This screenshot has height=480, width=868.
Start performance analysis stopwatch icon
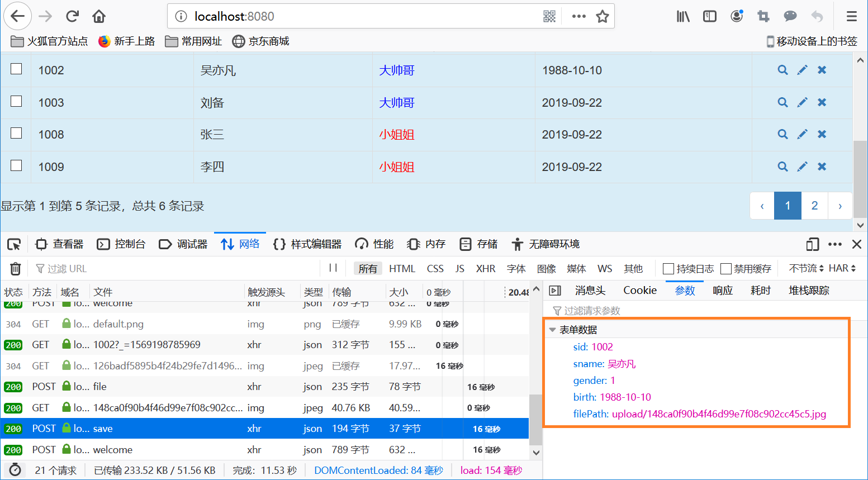[15, 470]
